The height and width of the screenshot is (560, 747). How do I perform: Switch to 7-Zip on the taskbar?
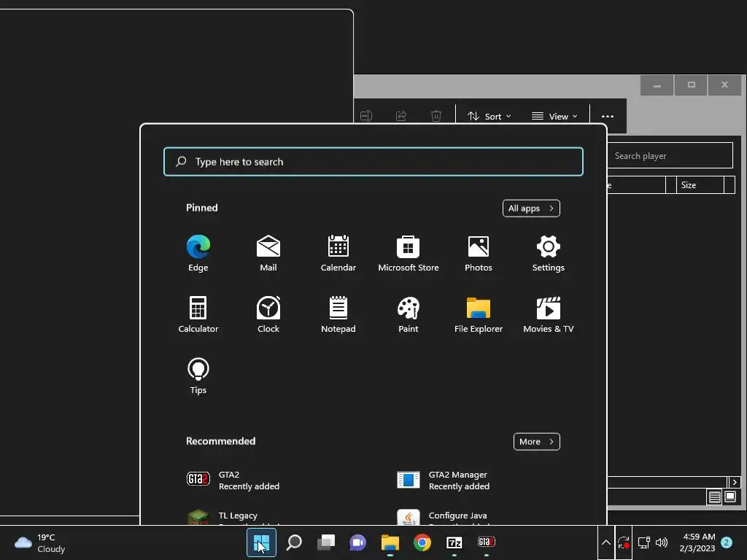pos(454,542)
